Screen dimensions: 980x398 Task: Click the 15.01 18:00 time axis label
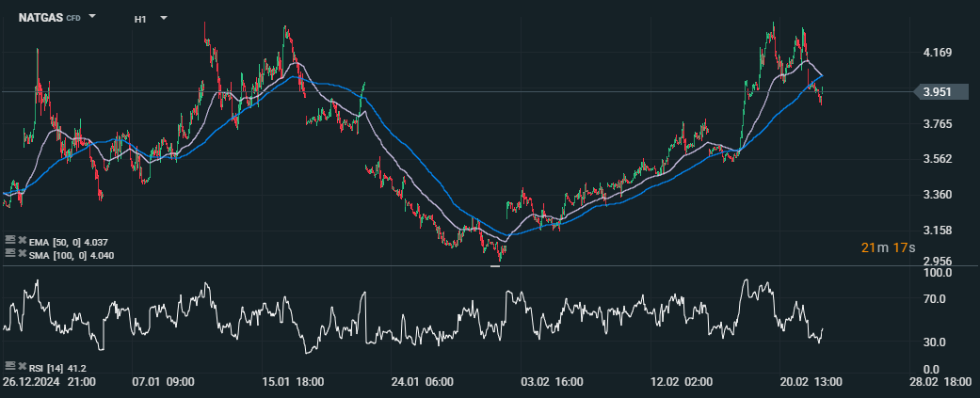[293, 382]
